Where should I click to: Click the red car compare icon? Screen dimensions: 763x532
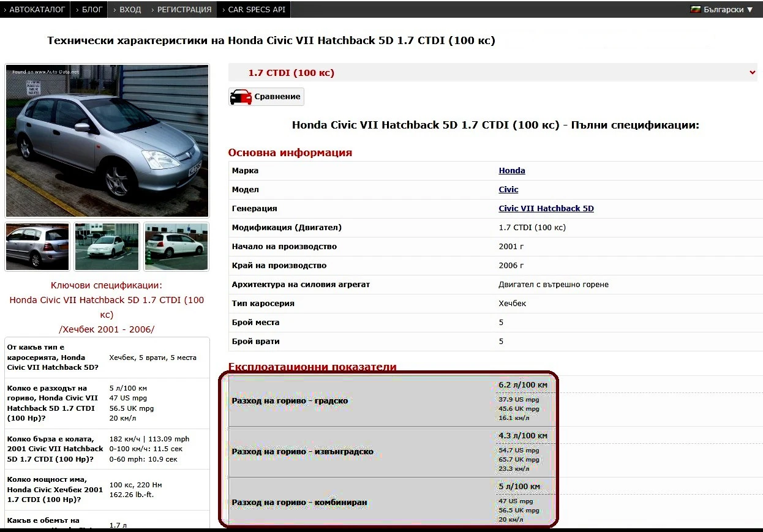(x=241, y=97)
